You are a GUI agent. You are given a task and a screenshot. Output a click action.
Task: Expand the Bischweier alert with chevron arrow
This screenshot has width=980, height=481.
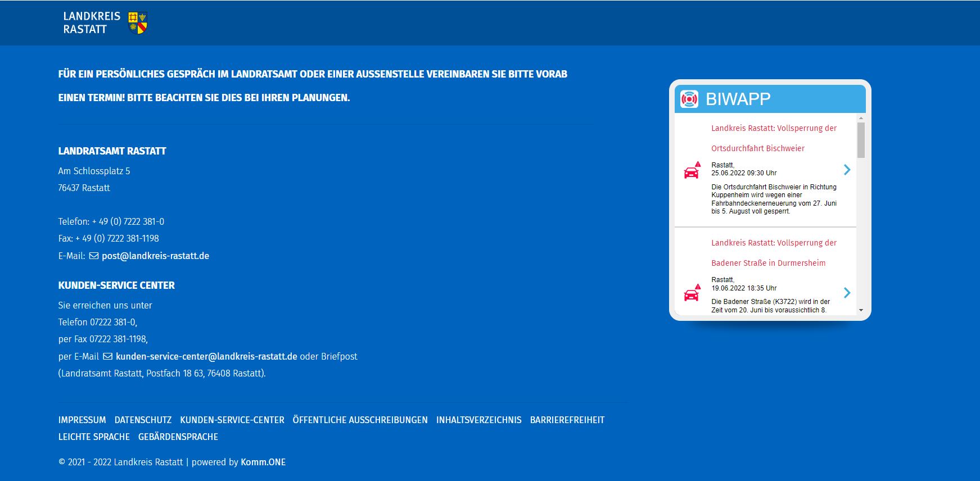847,170
